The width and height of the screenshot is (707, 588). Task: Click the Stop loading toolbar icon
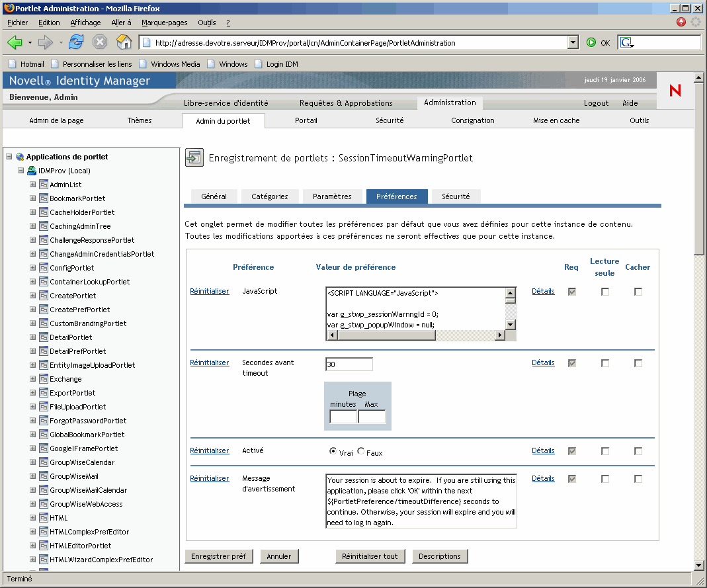tap(100, 42)
